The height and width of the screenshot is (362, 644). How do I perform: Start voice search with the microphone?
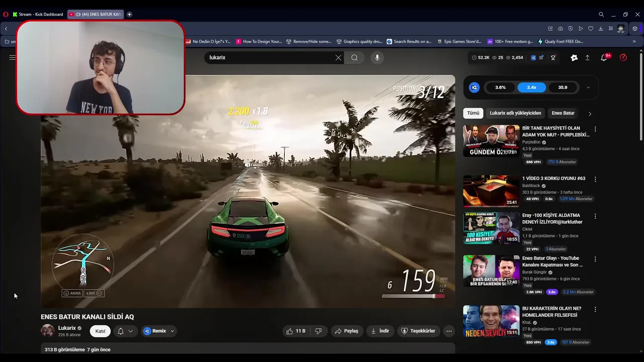(x=377, y=57)
